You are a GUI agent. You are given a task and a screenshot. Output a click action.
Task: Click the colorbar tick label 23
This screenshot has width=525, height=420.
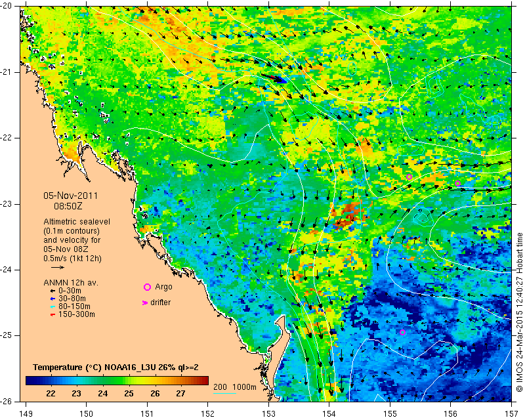[77, 394]
